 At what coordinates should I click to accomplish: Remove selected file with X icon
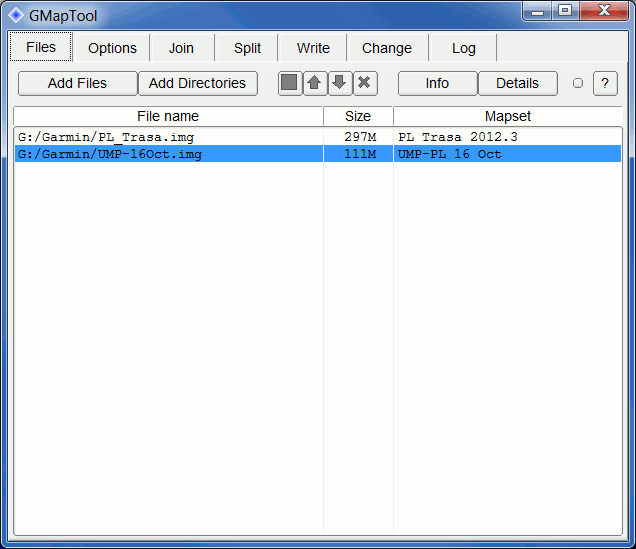point(365,84)
